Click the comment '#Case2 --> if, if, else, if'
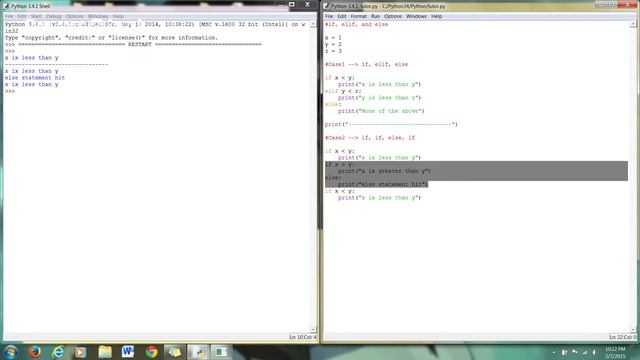 point(370,138)
